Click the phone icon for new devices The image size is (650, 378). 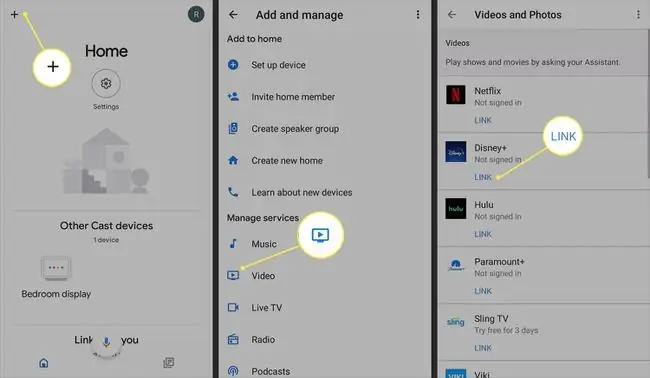point(233,192)
